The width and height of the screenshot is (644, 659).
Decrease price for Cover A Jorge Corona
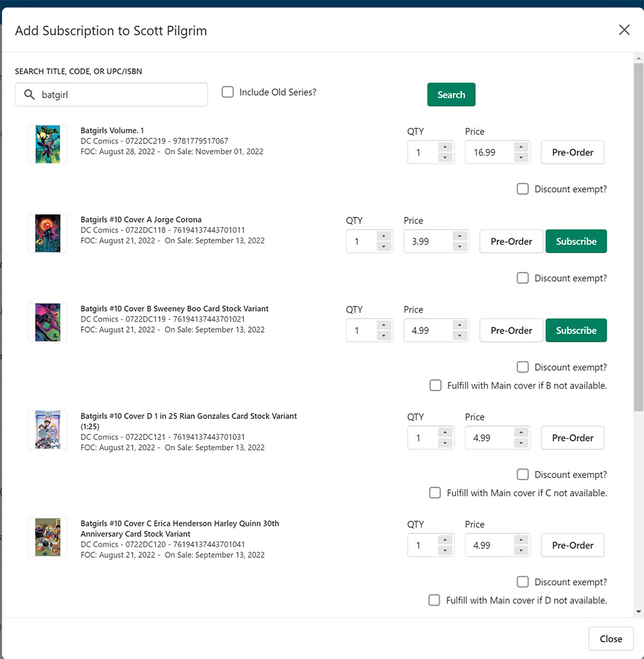(460, 246)
